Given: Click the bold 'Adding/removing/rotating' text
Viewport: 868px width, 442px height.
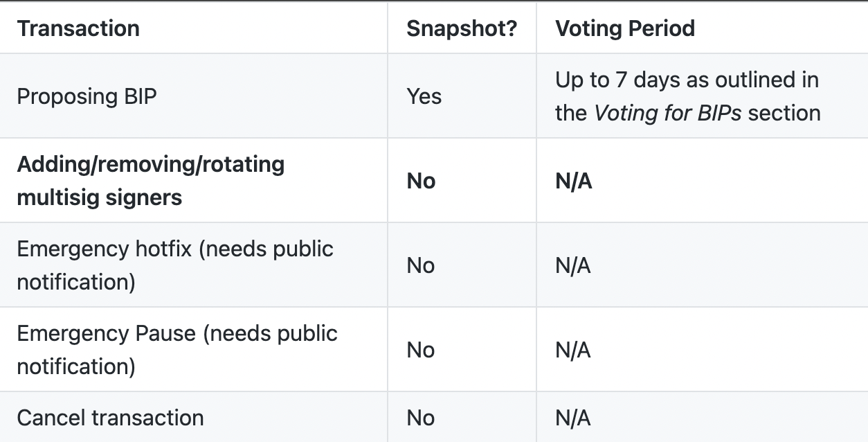Looking at the screenshot, I should (151, 164).
